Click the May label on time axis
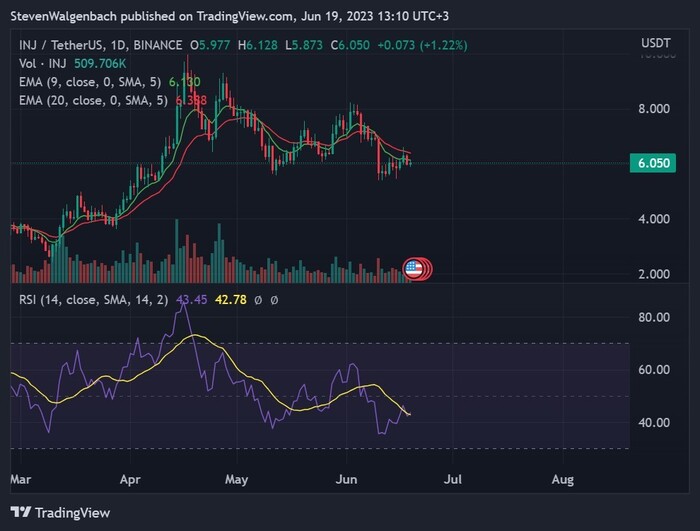Image resolution: width=700 pixels, height=531 pixels. tap(237, 480)
